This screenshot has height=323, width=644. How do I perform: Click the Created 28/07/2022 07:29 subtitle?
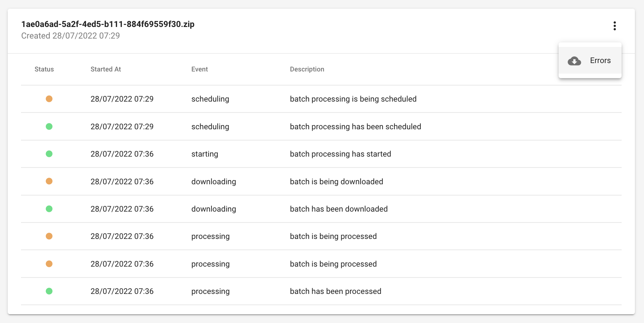(70, 36)
